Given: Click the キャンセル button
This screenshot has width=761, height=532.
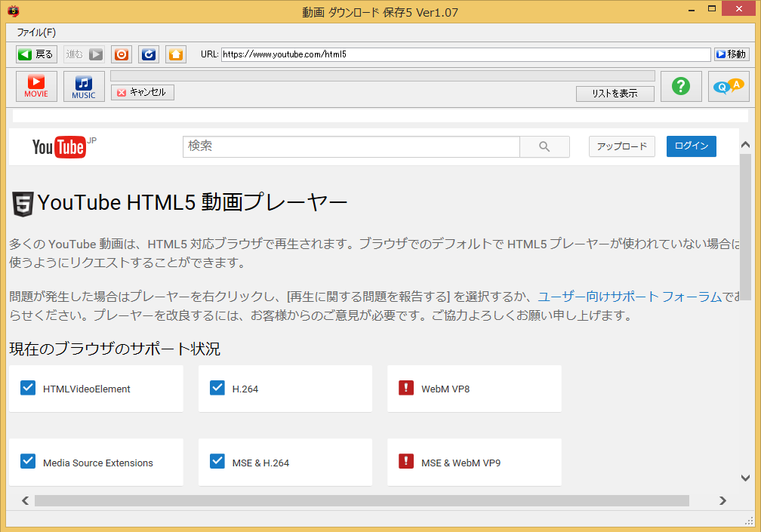Looking at the screenshot, I should [143, 92].
